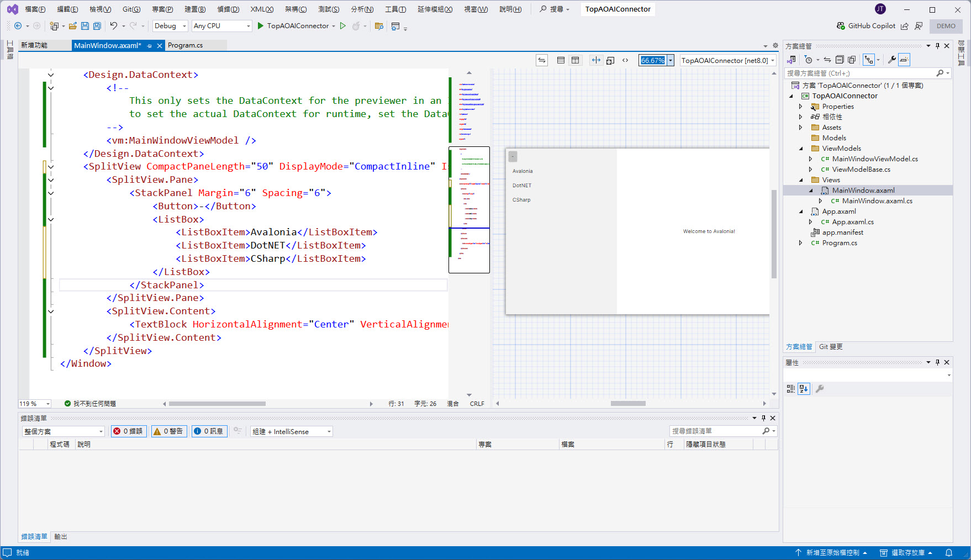Click the 搜尋 search button in title bar
The height and width of the screenshot is (560, 971).
554,9
